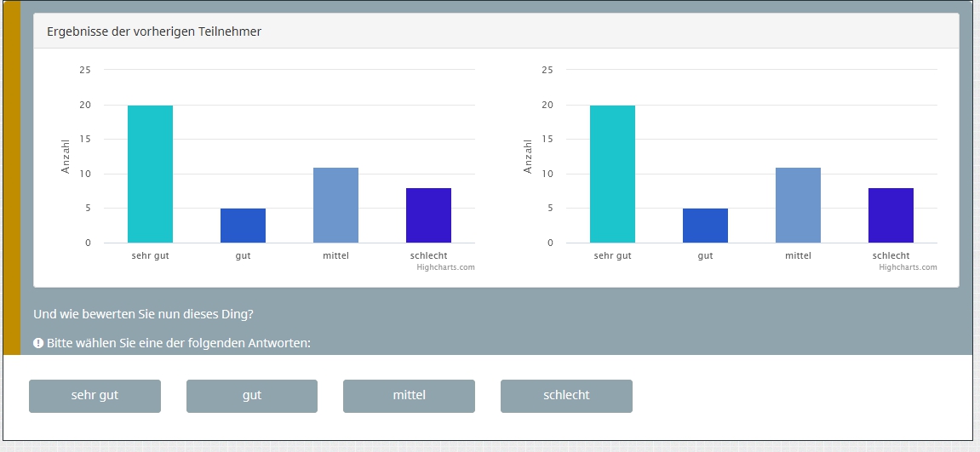Click the light blue "mittel" bar in right chart
Screen dimensions: 980x452
[798, 205]
